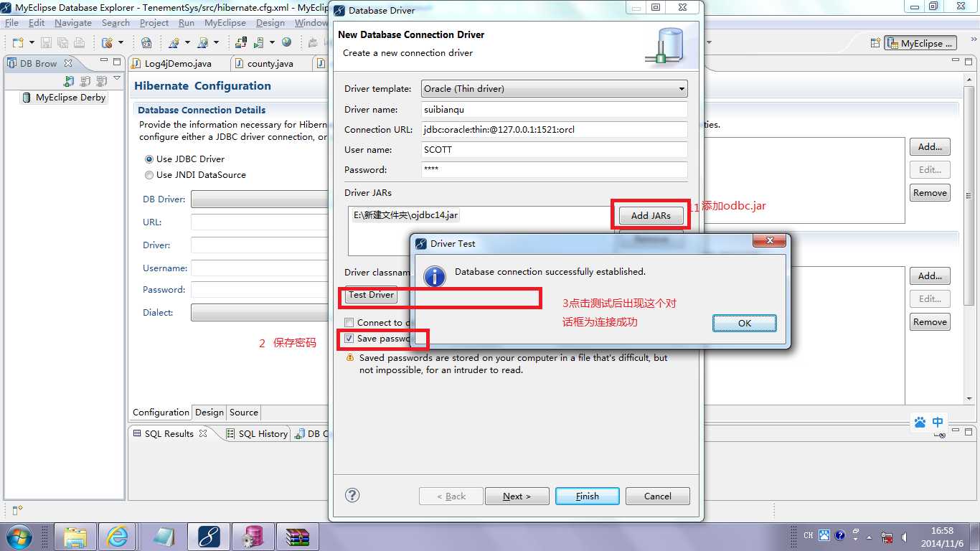This screenshot has height=551, width=980.
Task: Open the Dialect combo box
Action: (260, 313)
